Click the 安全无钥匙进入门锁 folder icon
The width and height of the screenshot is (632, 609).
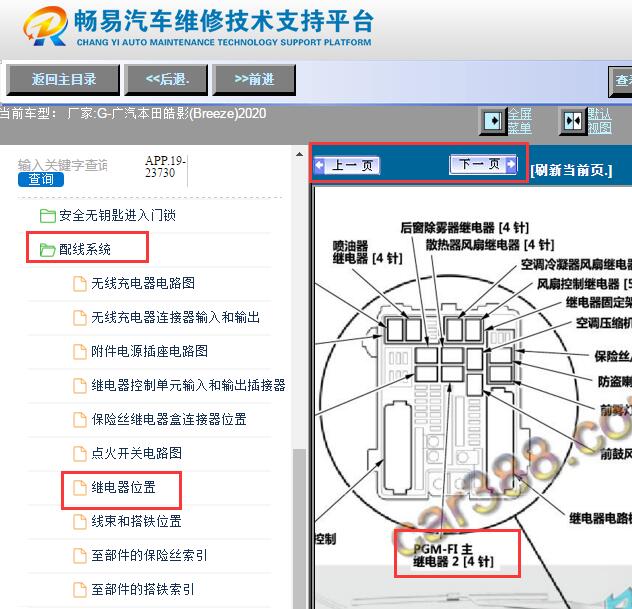coord(48,216)
